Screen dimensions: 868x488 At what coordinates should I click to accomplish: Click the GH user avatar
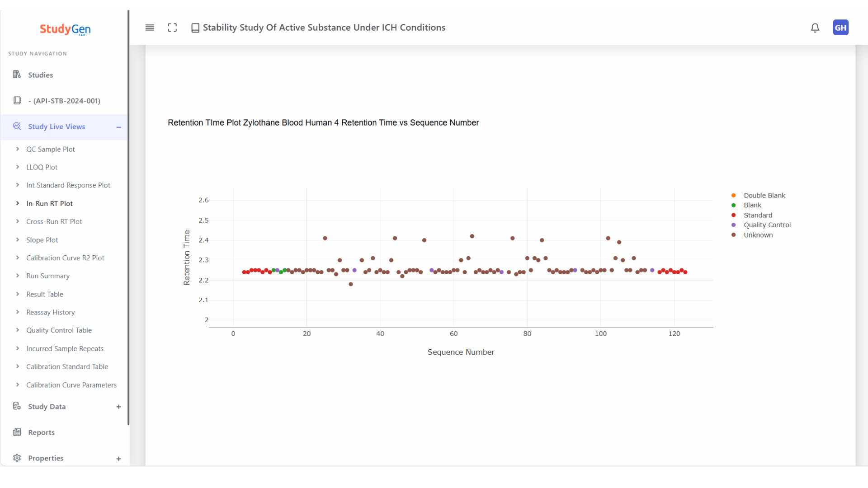840,28
